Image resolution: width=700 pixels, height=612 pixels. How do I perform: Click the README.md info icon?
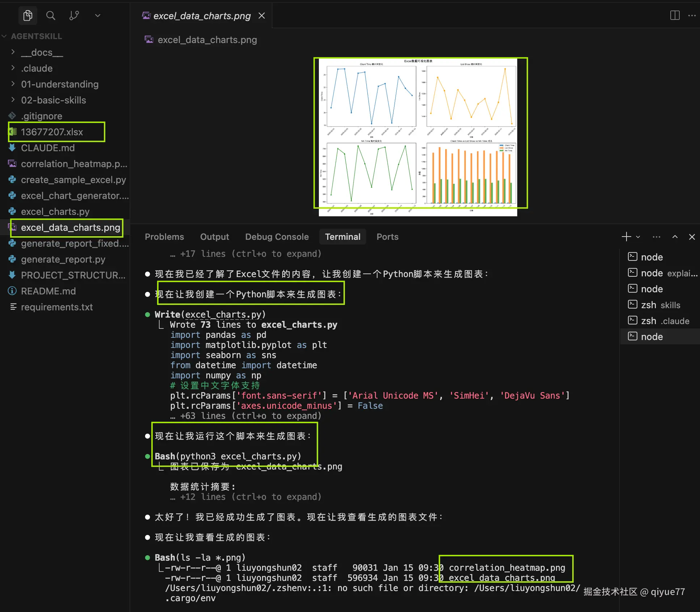12,291
